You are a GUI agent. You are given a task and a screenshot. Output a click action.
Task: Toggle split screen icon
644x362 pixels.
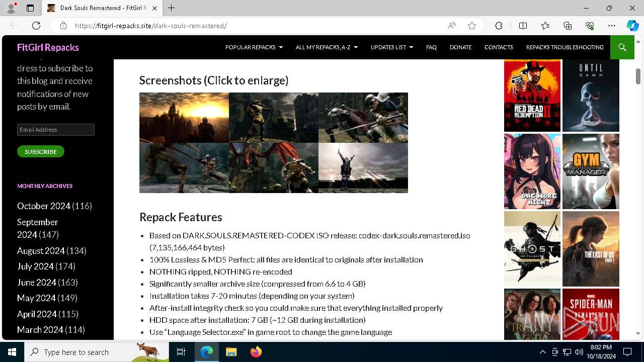coord(523,26)
